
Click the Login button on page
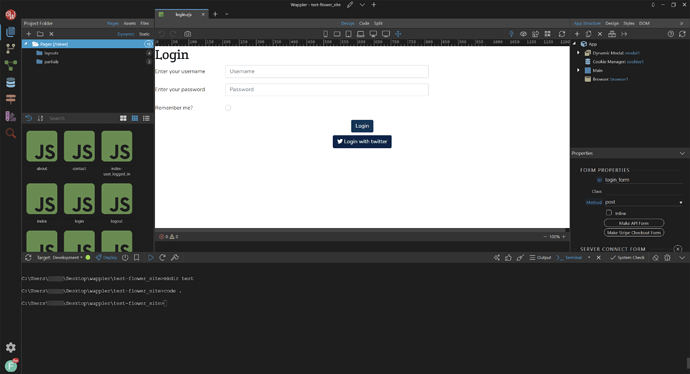tap(362, 126)
